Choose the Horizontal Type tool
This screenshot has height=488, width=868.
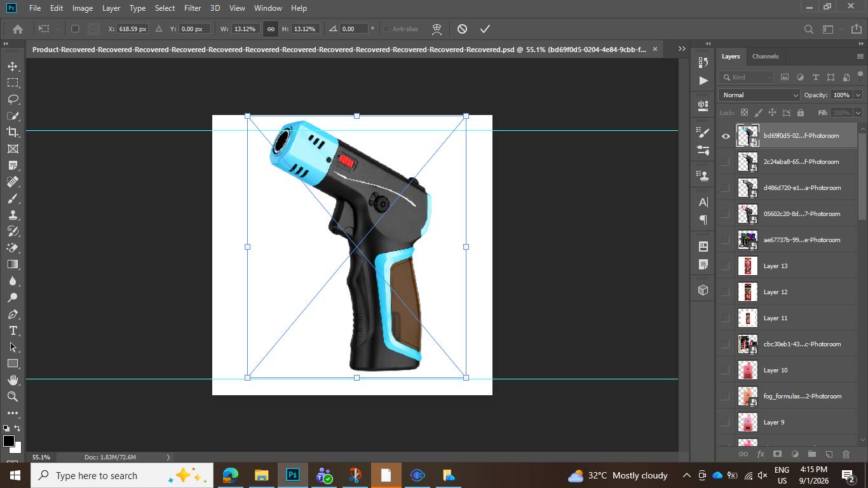pos(13,330)
